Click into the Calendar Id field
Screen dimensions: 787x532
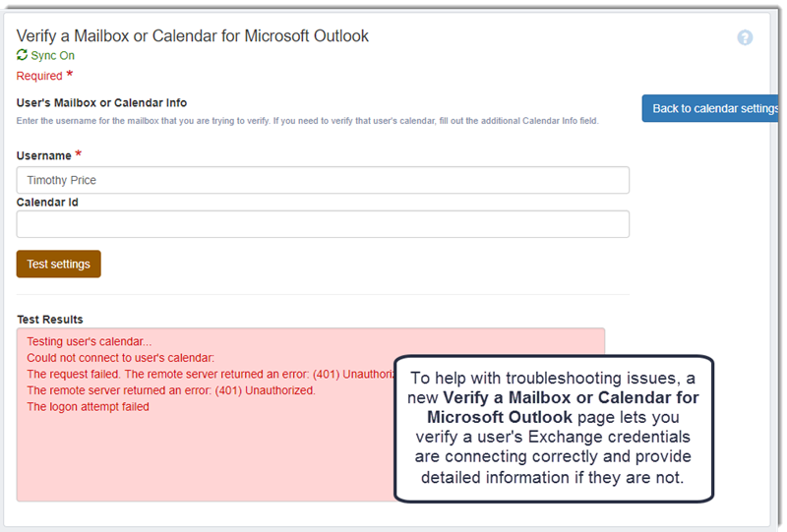click(323, 224)
